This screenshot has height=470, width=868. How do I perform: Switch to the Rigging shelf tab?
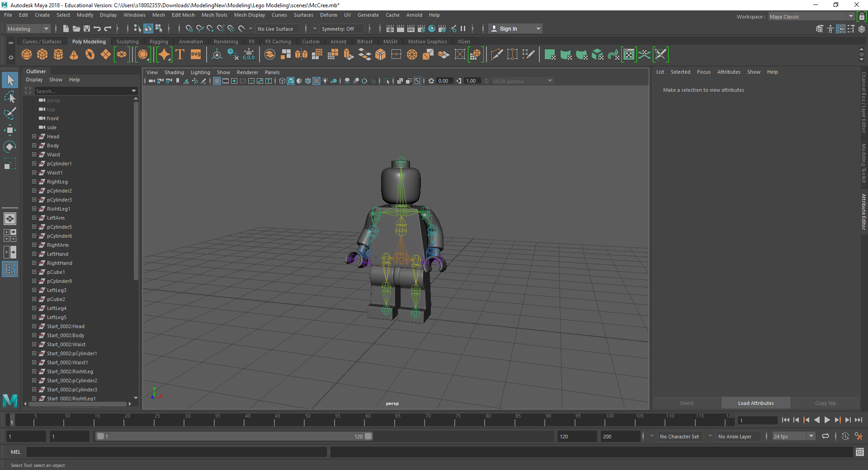pyautogui.click(x=159, y=42)
